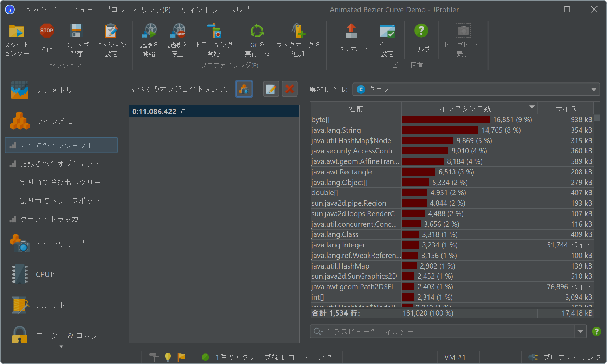
Task: Open the プロファイリング(P) menu
Action: 137,9
